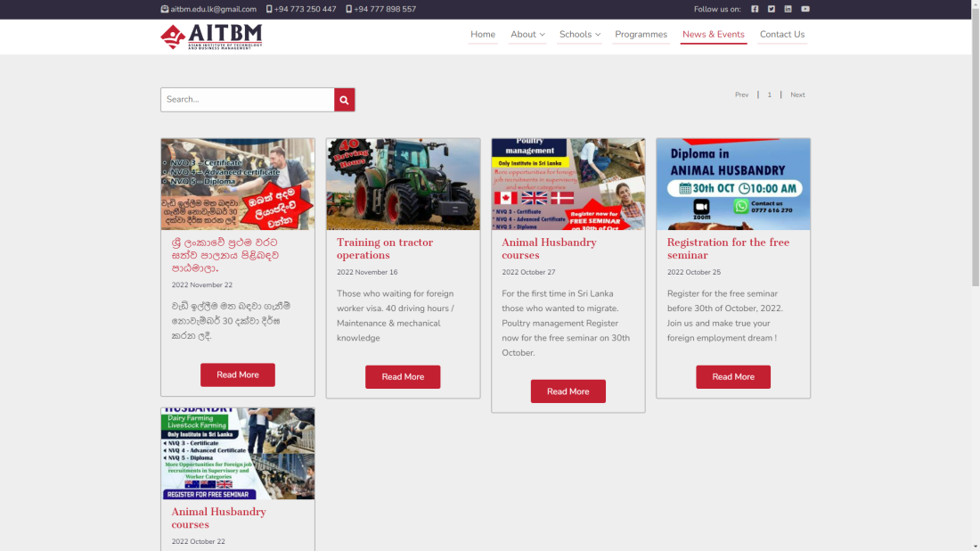980x551 pixels.
Task: Open the Training on tractor operations title
Action: point(385,248)
